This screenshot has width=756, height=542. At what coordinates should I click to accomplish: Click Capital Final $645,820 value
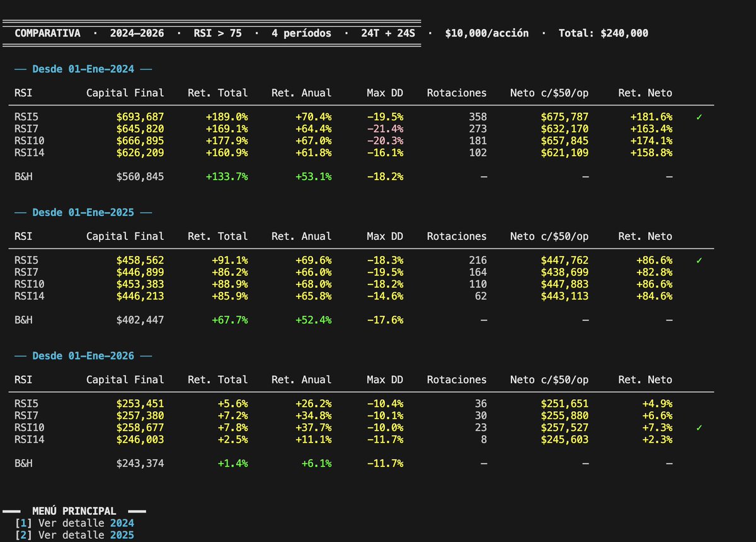click(x=140, y=129)
